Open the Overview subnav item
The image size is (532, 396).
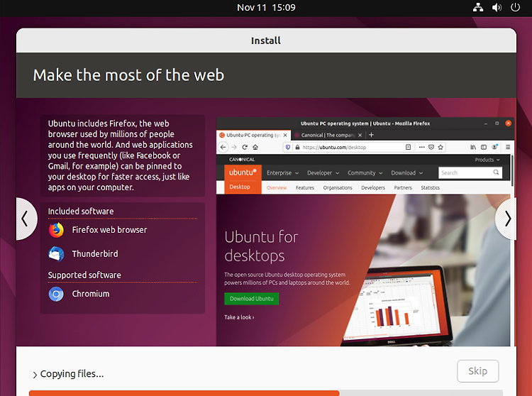pyautogui.click(x=277, y=187)
